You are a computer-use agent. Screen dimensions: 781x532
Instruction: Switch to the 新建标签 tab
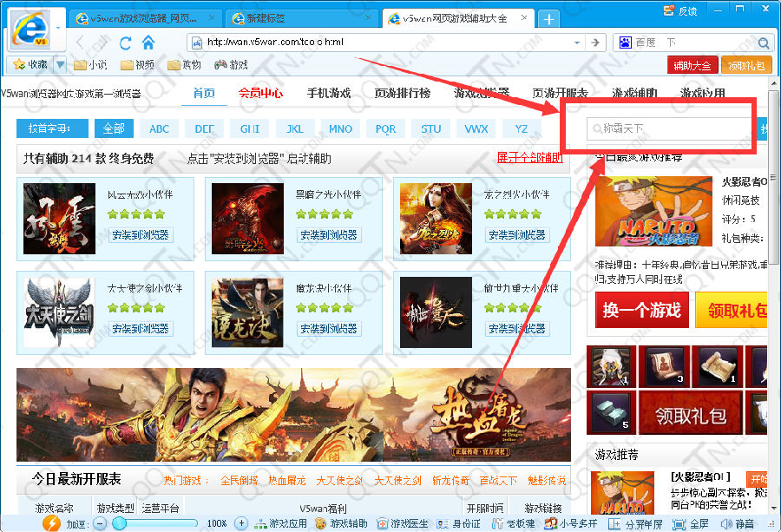pos(298,19)
